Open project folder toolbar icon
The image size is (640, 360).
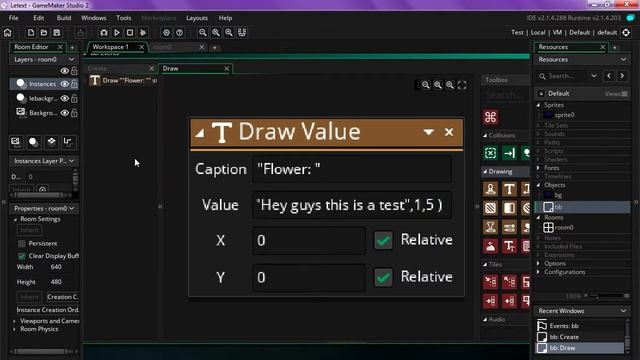44,33
